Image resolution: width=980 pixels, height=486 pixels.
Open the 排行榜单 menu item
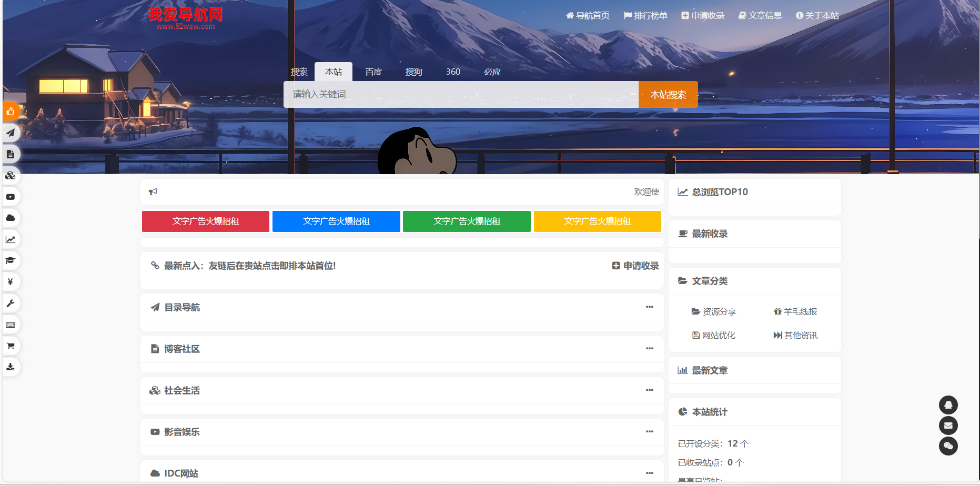[x=646, y=15]
